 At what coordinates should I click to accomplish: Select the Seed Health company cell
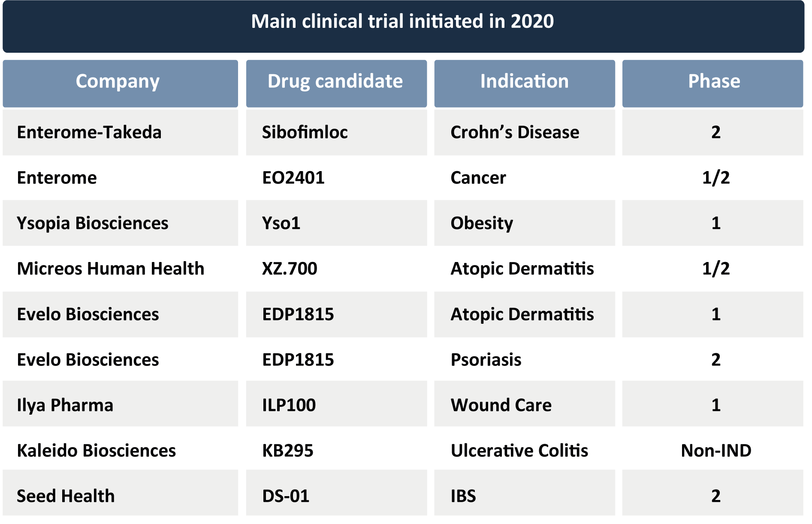tap(66, 496)
